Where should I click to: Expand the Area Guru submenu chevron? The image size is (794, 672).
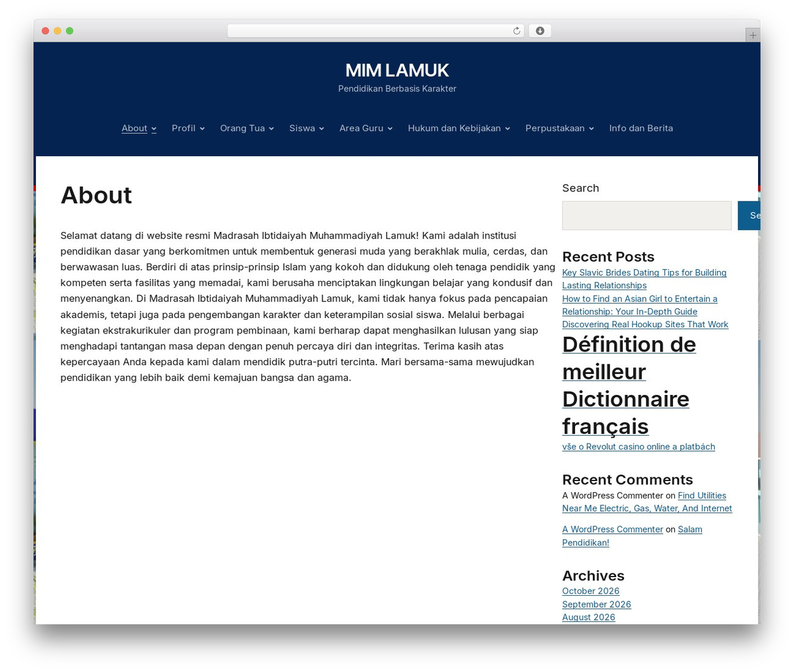pos(390,129)
